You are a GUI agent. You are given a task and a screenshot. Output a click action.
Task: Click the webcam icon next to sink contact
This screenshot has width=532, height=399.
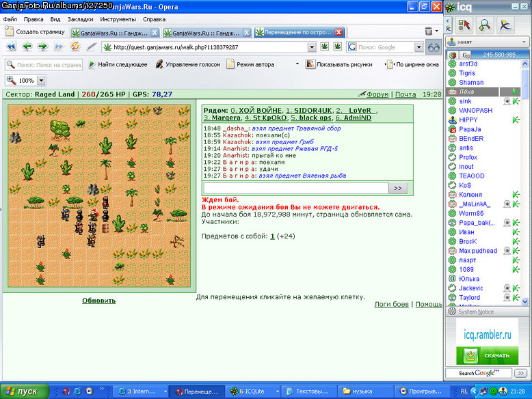507,101
